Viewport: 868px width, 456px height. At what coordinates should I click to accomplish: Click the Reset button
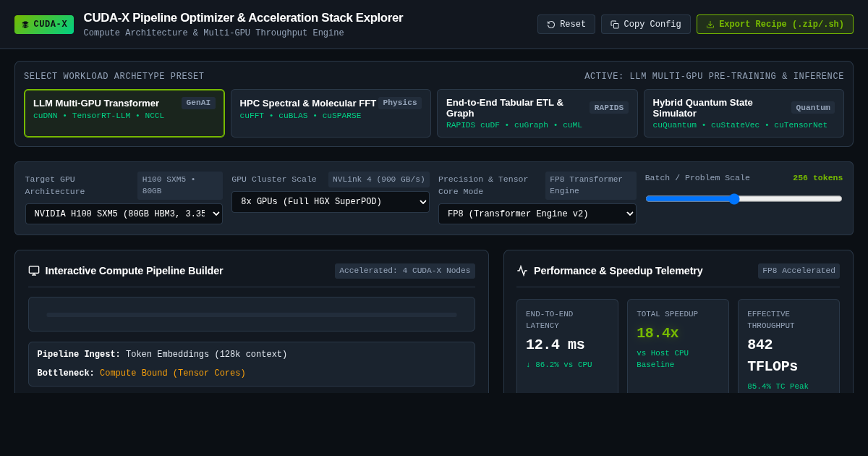tap(566, 25)
